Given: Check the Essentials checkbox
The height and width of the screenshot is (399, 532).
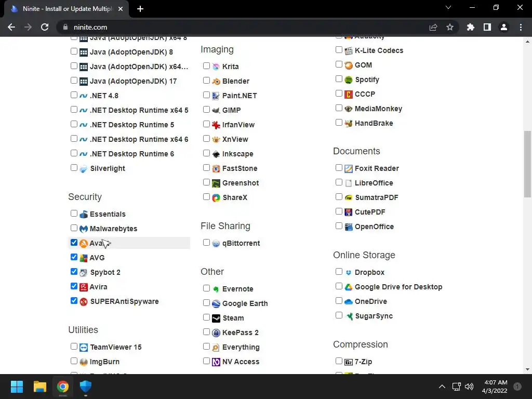Looking at the screenshot, I should coord(74,213).
